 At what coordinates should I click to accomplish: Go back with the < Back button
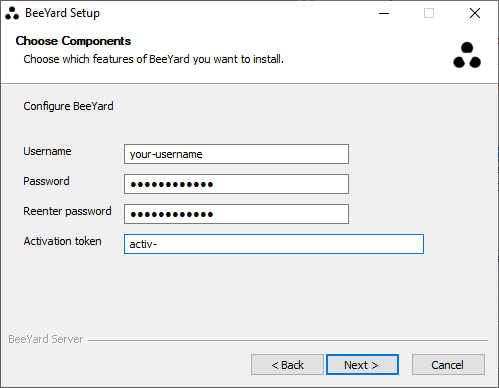click(x=287, y=365)
